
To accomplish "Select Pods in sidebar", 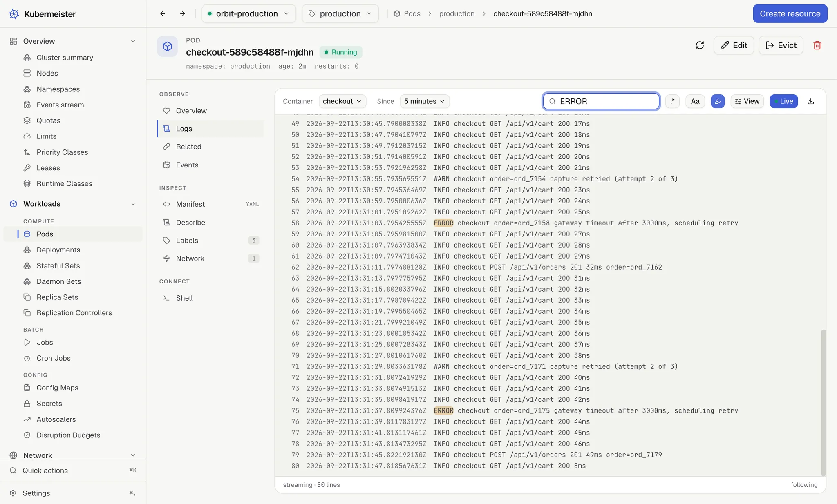I will click(x=73, y=234).
